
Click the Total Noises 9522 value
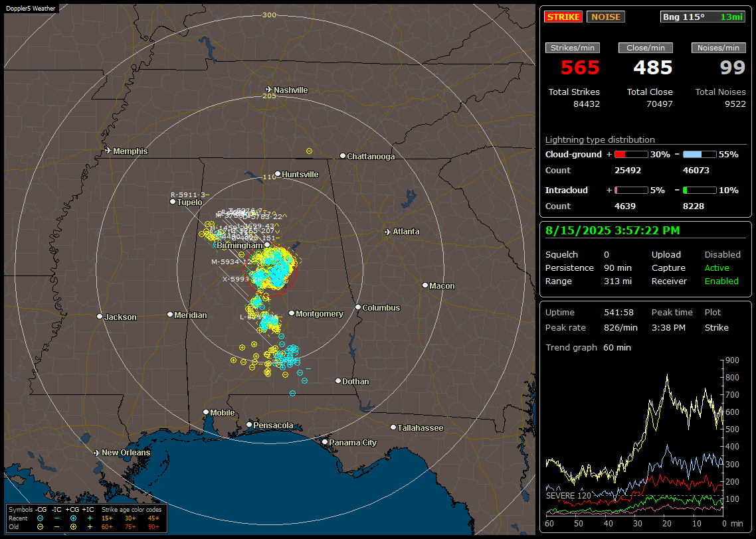(x=735, y=104)
